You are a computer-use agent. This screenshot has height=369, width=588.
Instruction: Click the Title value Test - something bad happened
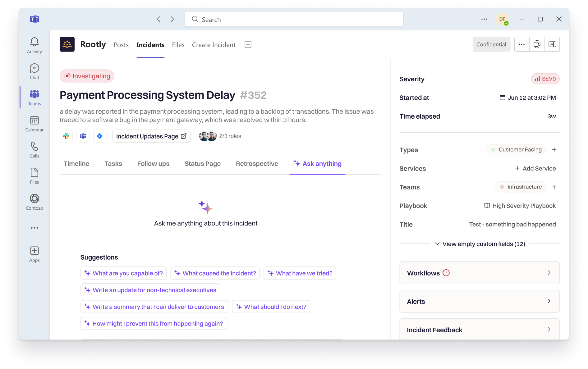coord(512,224)
